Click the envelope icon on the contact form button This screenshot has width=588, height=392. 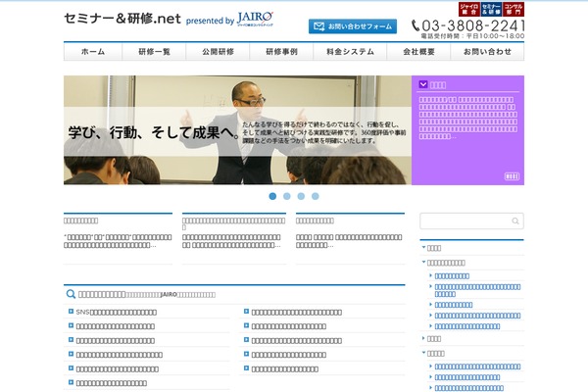pos(318,26)
